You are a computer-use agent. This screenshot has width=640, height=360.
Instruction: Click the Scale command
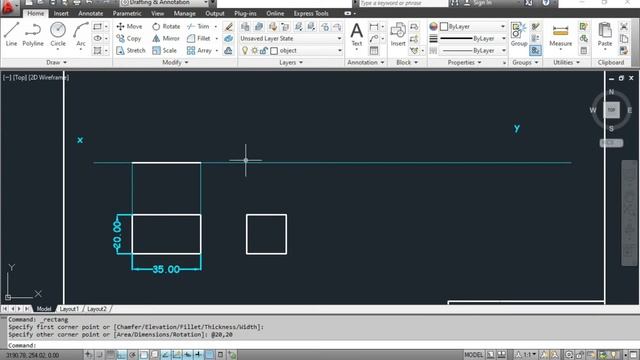(x=164, y=51)
